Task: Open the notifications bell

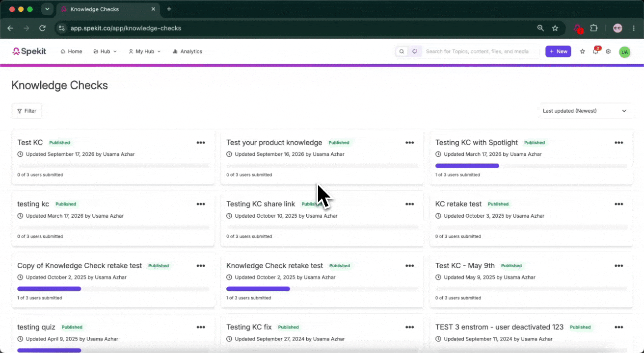Action: tap(596, 51)
